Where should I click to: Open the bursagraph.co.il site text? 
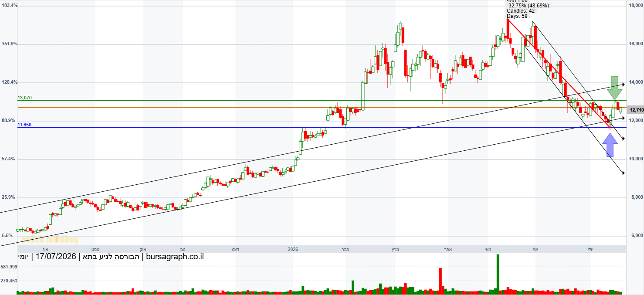point(175,257)
